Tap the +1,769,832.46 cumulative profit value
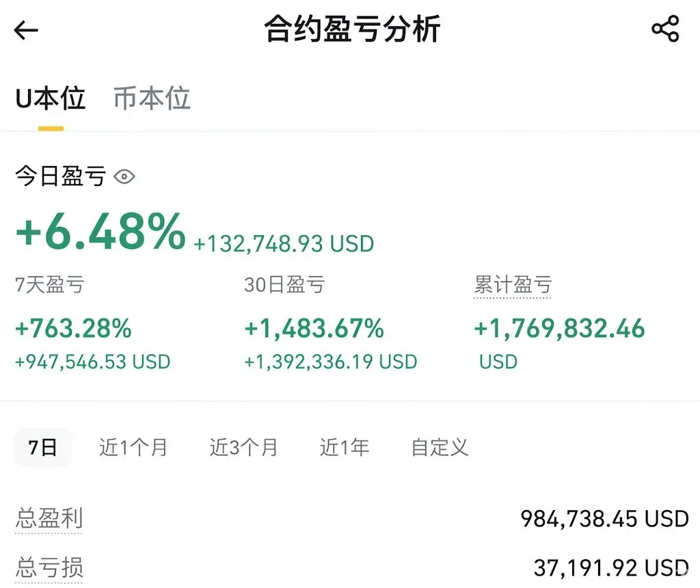 click(x=559, y=329)
